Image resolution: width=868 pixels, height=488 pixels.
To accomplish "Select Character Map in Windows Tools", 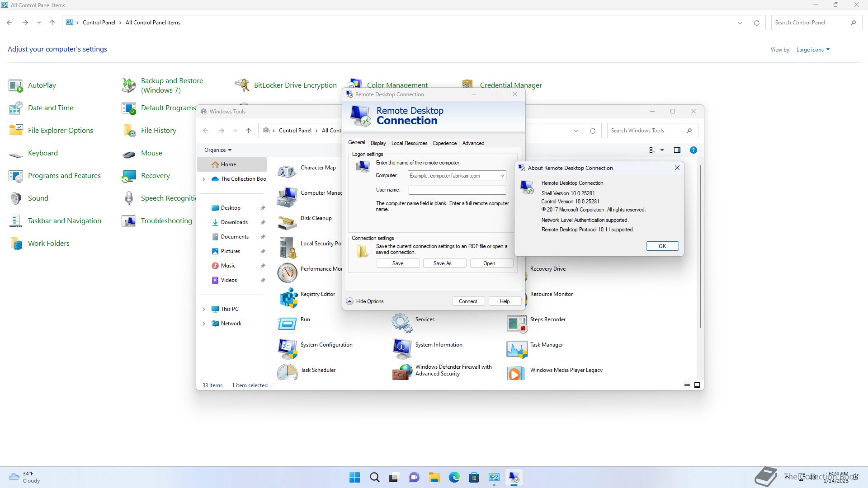I will pyautogui.click(x=307, y=171).
